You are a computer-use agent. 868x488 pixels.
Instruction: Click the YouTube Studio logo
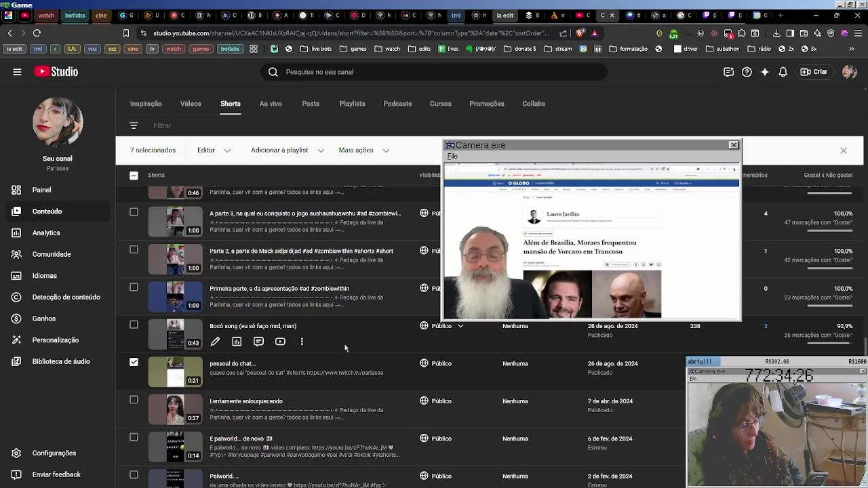[56, 72]
